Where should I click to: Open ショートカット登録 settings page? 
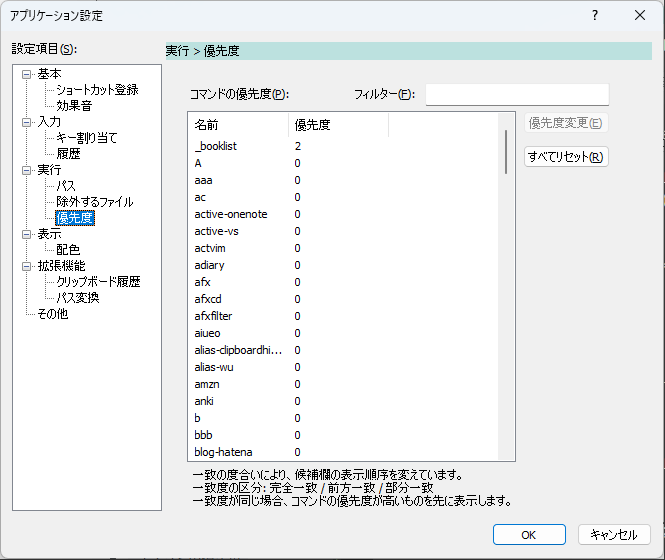[97, 90]
